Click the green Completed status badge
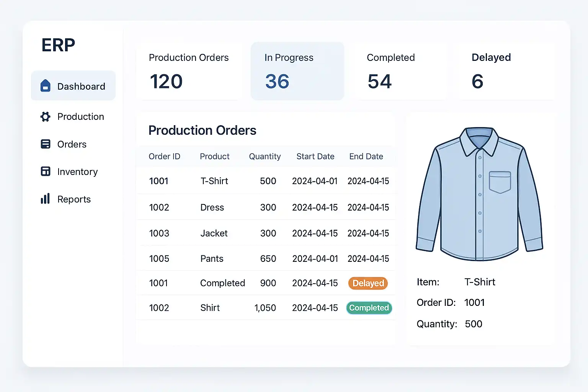This screenshot has height=392, width=588. coord(369,308)
